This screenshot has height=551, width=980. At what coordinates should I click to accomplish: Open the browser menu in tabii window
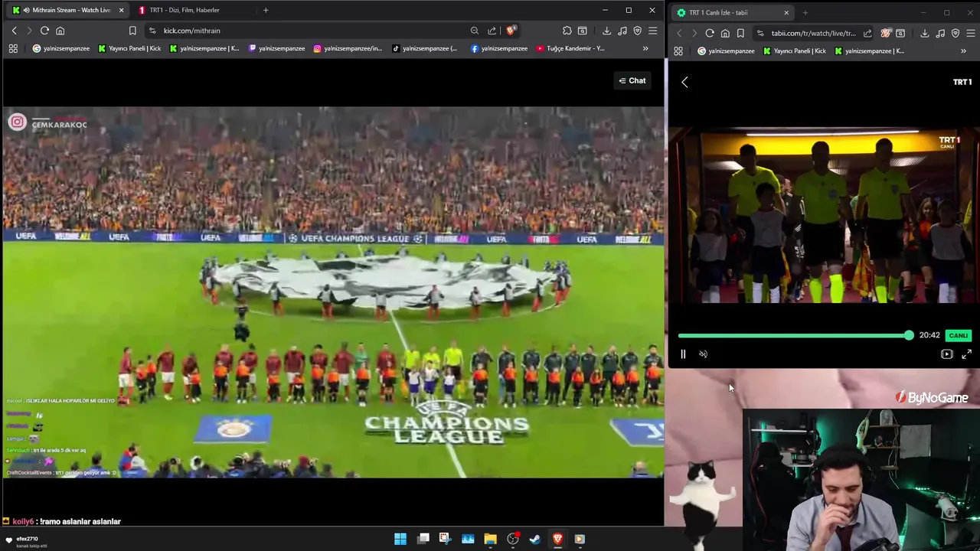[971, 33]
